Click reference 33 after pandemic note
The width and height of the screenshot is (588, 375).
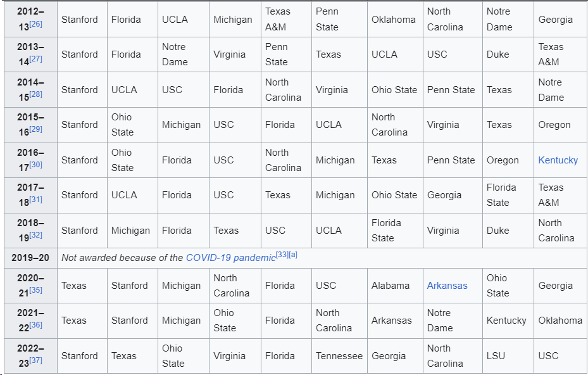[282, 255]
